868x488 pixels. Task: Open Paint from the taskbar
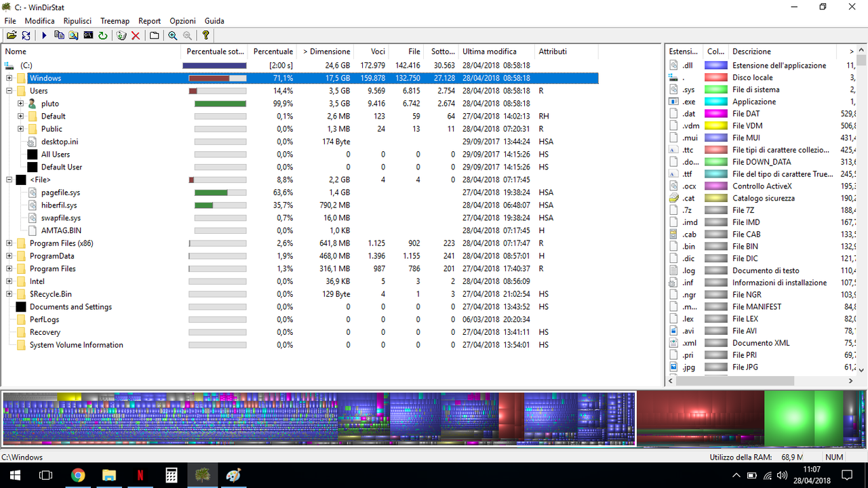coord(233,474)
